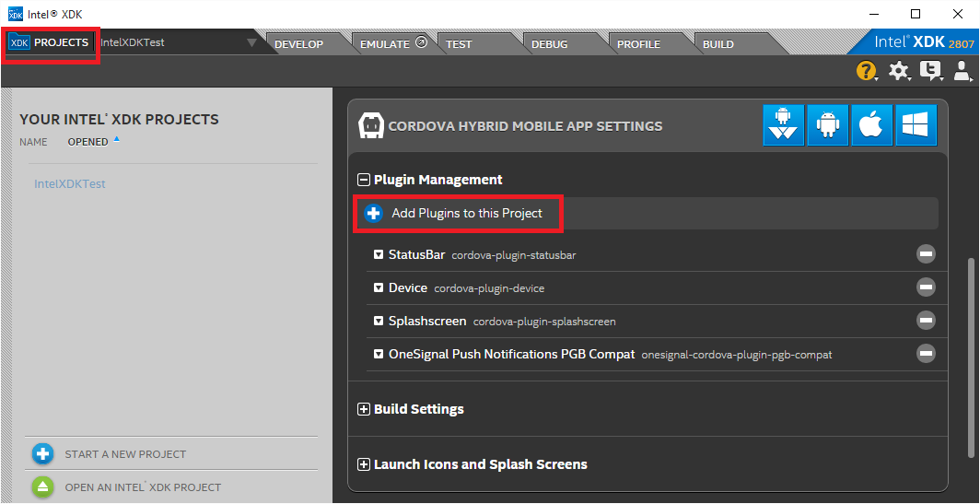Select the Android build target icon
Screen dimensions: 980x504
pyautogui.click(x=827, y=125)
